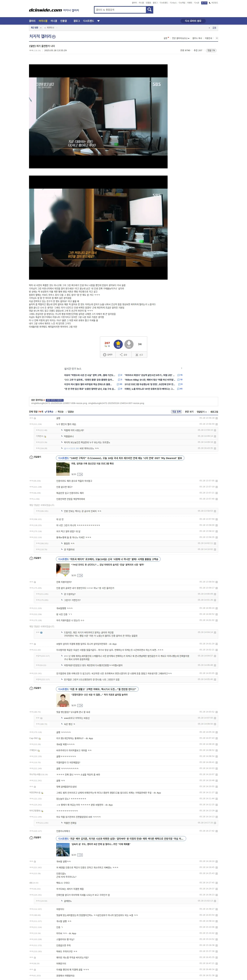Click previous arrow beside 1/20 under xooos ad
Image resolution: width=247 pixels, height=980 pixels.
coord(79,474)
